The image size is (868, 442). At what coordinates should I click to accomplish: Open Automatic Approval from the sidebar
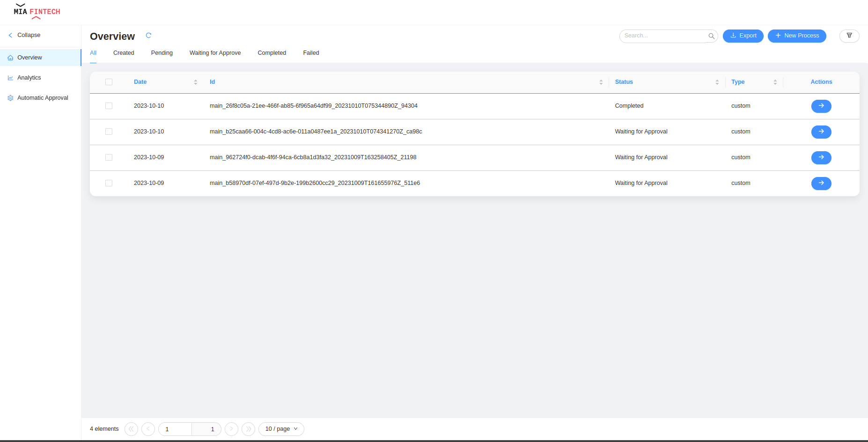[43, 97]
